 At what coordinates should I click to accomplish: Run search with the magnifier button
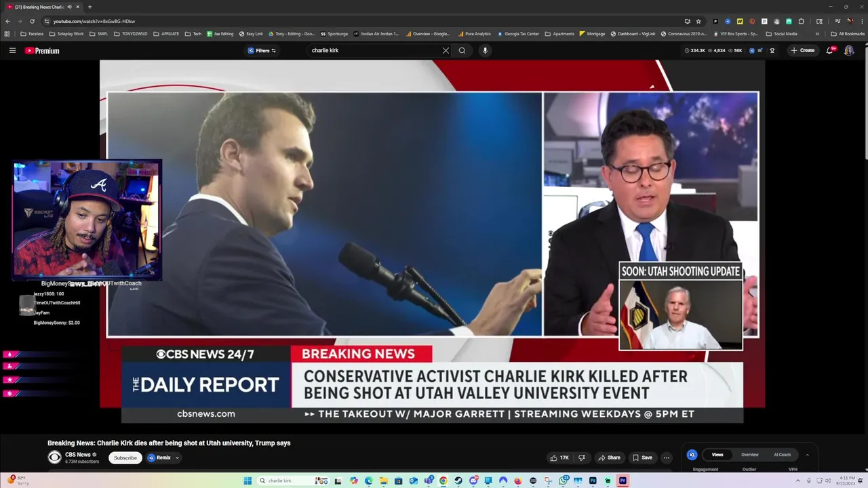click(x=462, y=50)
